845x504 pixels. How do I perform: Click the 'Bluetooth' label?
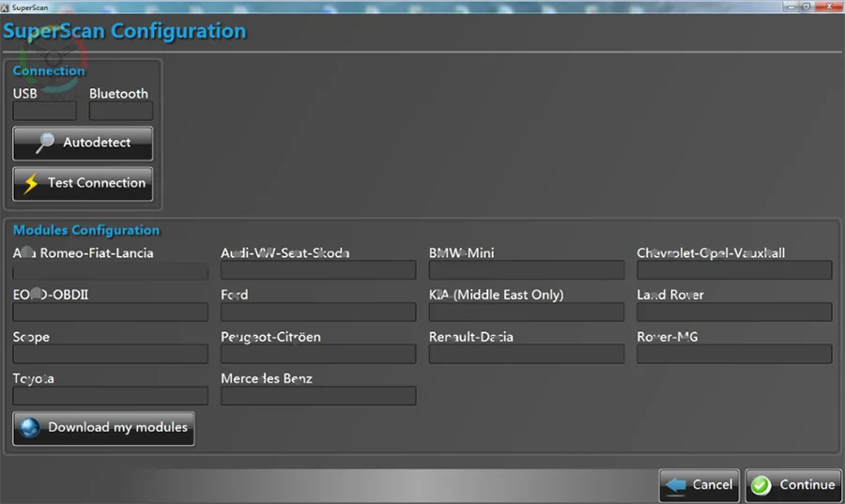pos(118,94)
